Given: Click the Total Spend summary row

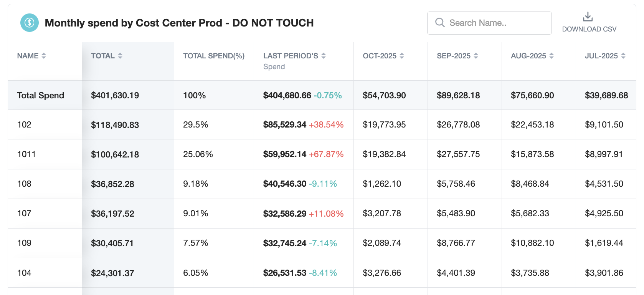Looking at the screenshot, I should pyautogui.click(x=41, y=95).
